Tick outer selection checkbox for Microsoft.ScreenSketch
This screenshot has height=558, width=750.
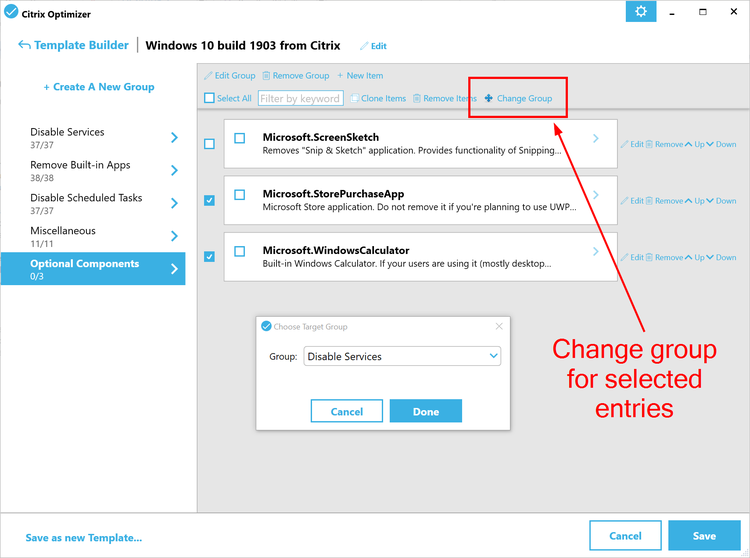[x=209, y=143]
